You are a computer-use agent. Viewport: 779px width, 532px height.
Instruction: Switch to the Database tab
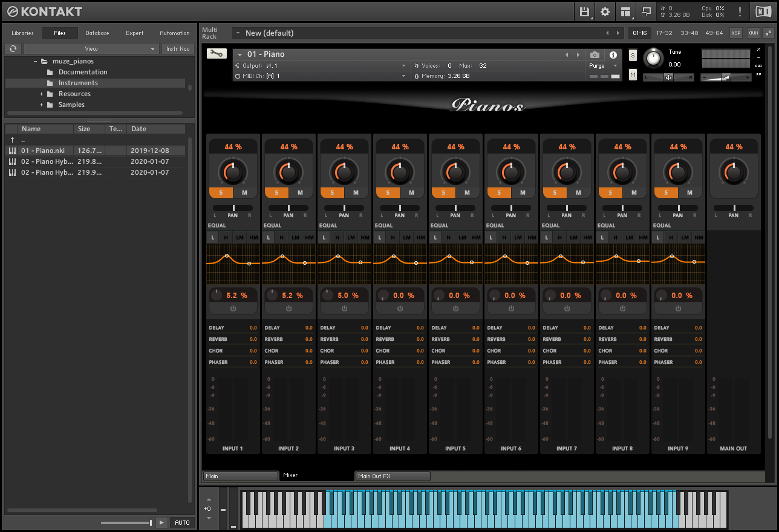click(97, 33)
